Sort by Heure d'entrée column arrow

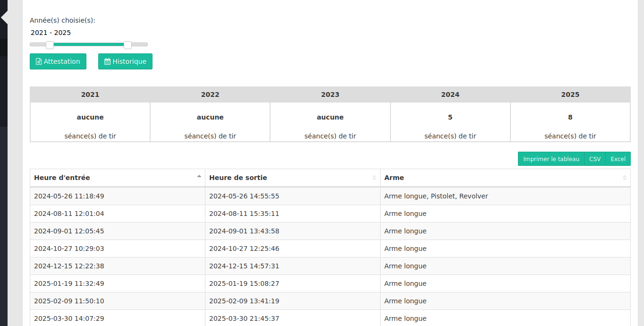(x=199, y=177)
